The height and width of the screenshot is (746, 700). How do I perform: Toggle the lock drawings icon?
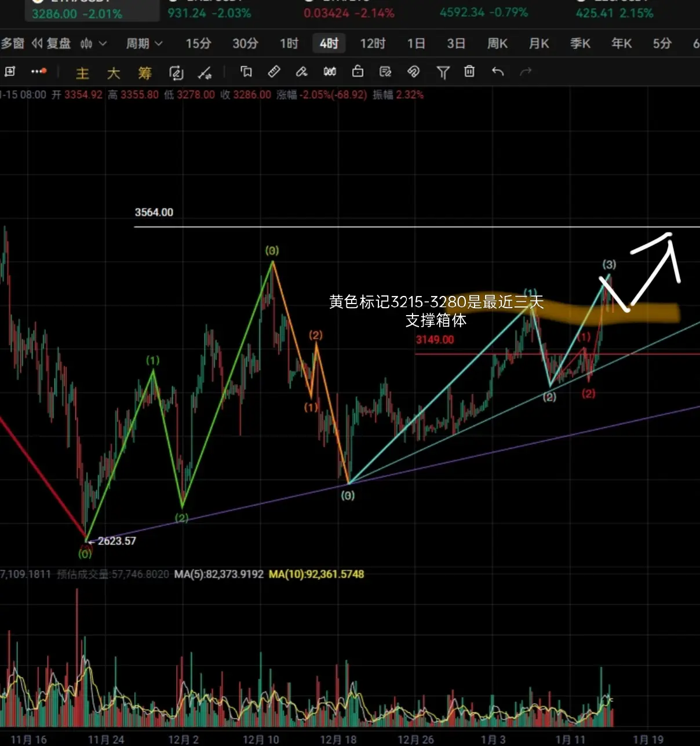[358, 71]
